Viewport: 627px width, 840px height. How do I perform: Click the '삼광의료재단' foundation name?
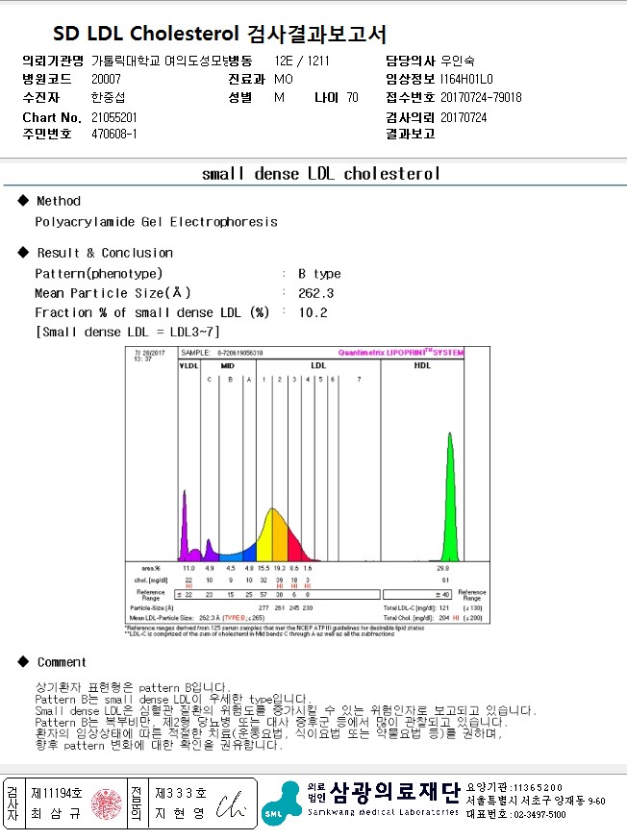pos(395,794)
